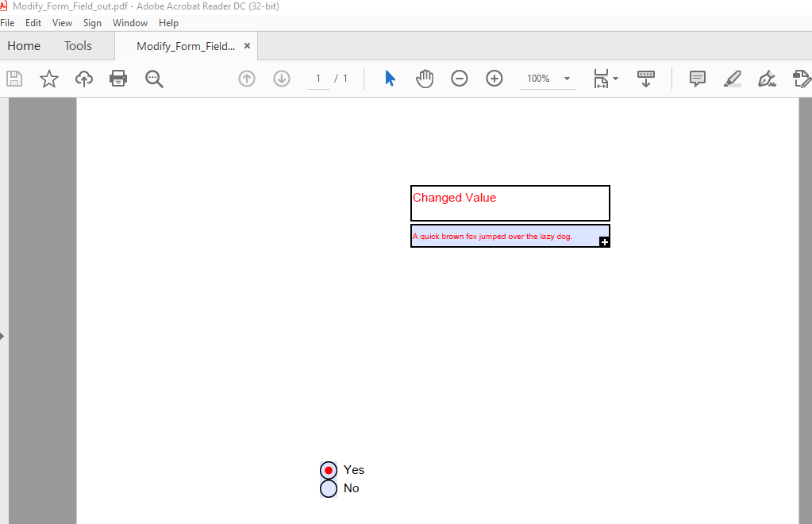Activate the Selection arrow tool
This screenshot has width=812, height=524.
pos(388,78)
